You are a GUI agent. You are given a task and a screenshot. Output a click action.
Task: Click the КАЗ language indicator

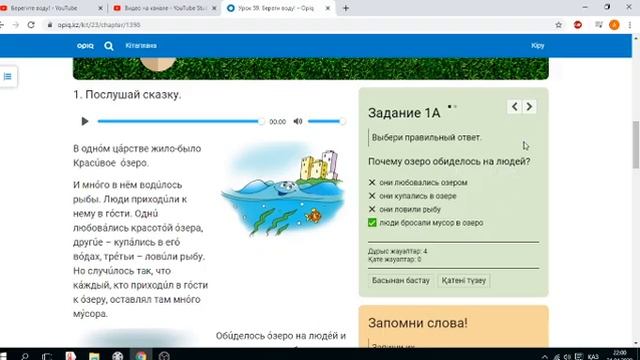point(593,356)
